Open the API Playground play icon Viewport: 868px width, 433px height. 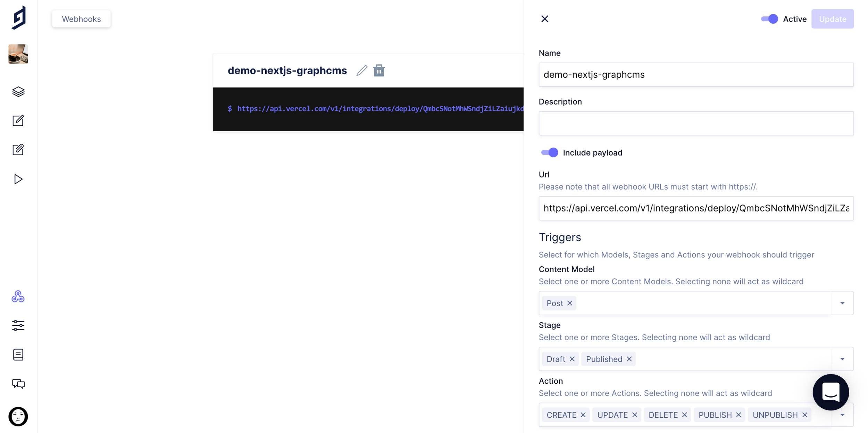[18, 179]
